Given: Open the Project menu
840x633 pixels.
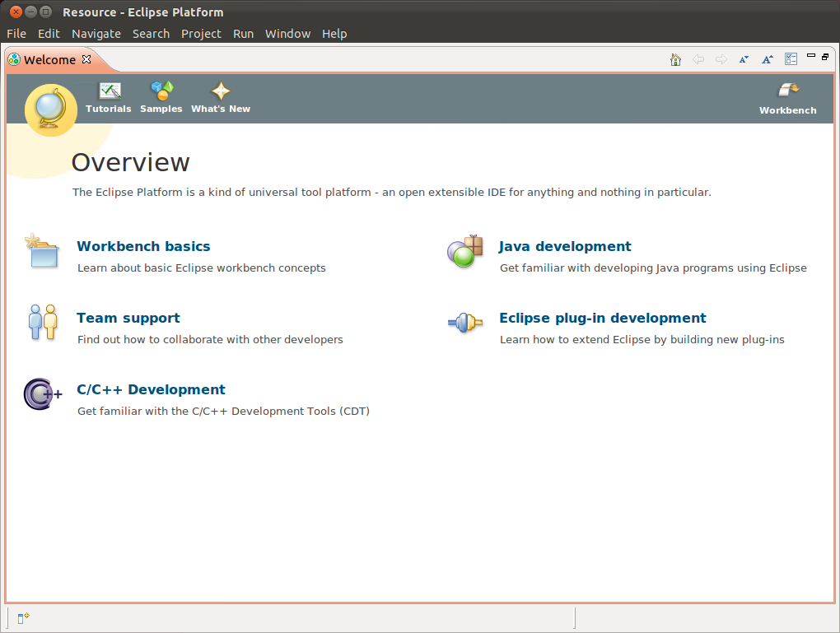Looking at the screenshot, I should coord(201,34).
